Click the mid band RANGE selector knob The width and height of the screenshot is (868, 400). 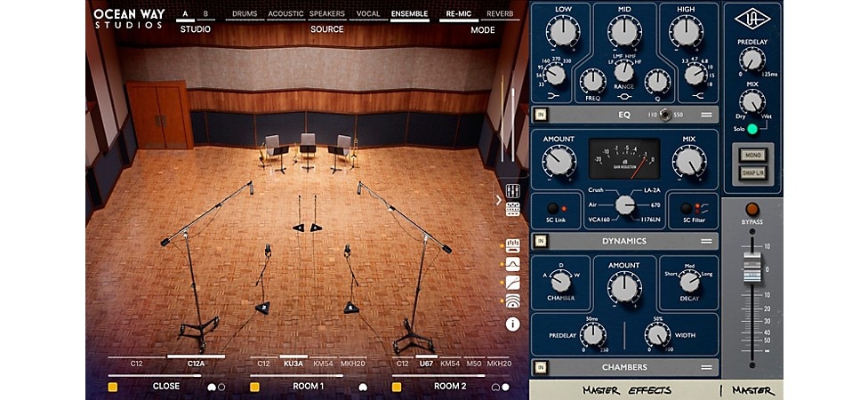[624, 71]
